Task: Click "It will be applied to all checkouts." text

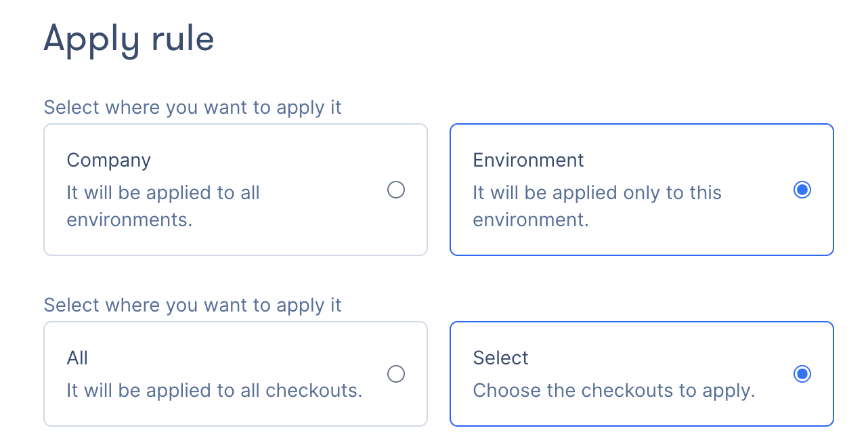Action: pos(214,391)
